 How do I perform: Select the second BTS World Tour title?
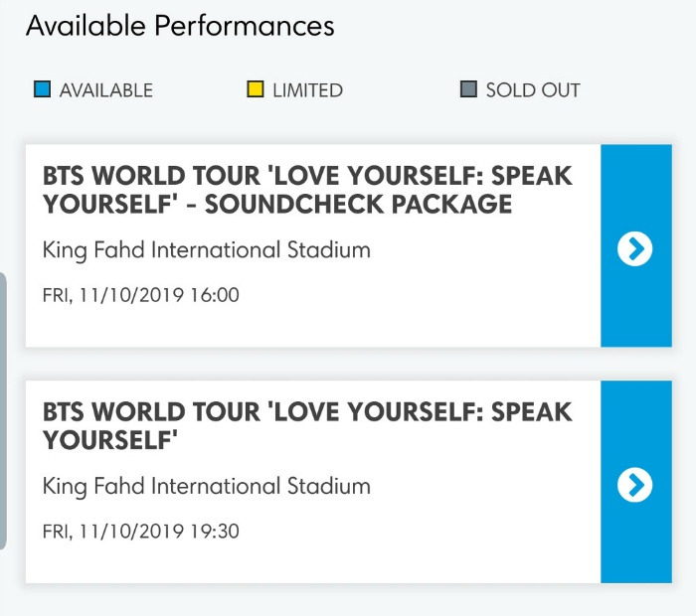(x=307, y=426)
